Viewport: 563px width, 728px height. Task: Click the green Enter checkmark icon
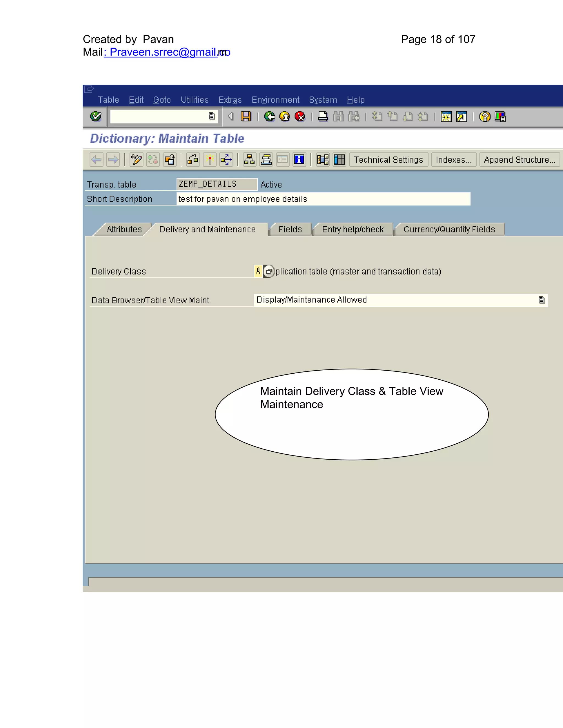tap(96, 116)
